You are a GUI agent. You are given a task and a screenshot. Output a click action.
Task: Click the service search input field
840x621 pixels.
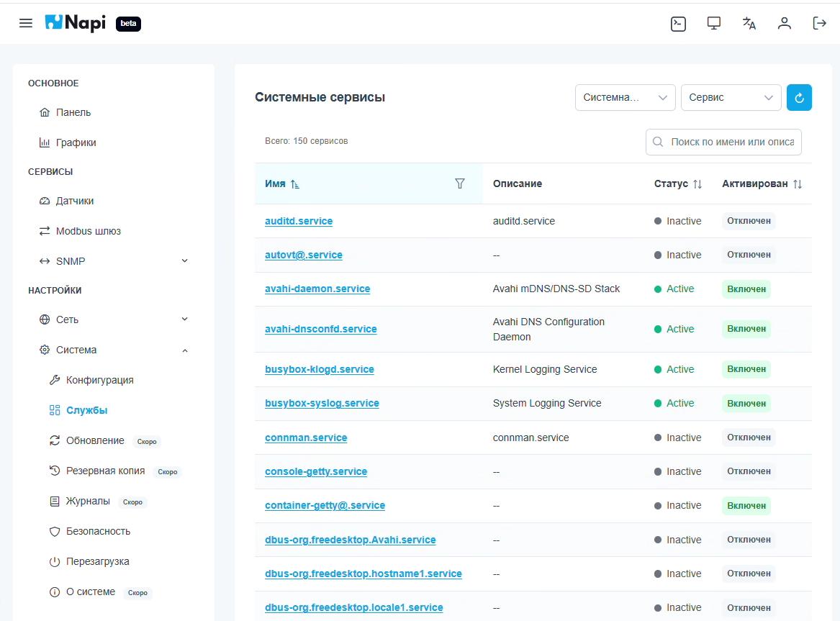click(x=731, y=142)
